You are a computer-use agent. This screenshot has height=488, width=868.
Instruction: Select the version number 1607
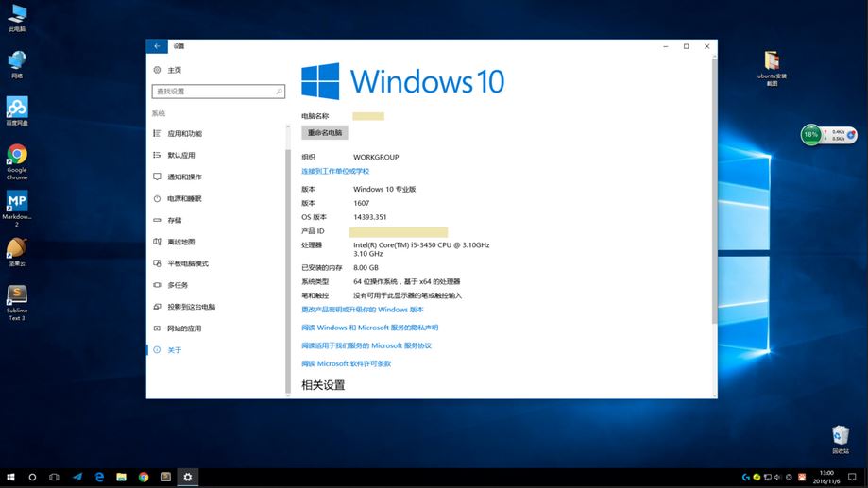pos(362,203)
